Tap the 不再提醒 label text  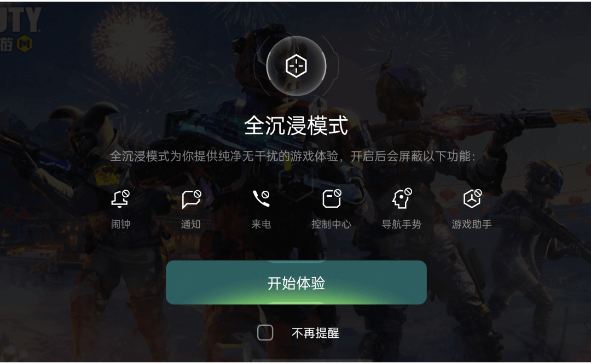coord(315,333)
